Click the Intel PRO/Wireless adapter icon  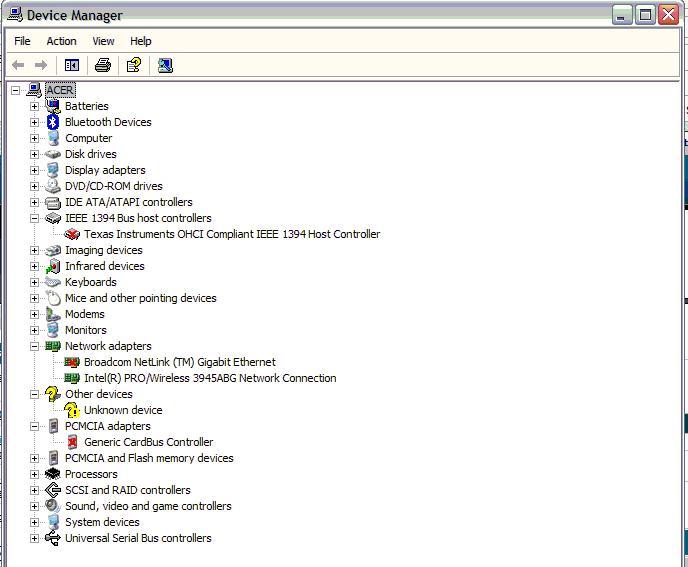(72, 378)
